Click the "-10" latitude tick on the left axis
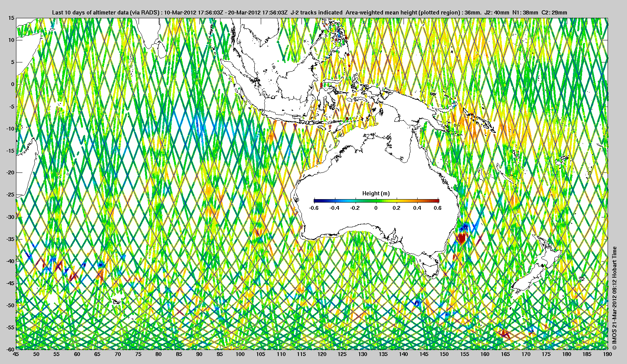627x364 pixels. [x=10, y=129]
